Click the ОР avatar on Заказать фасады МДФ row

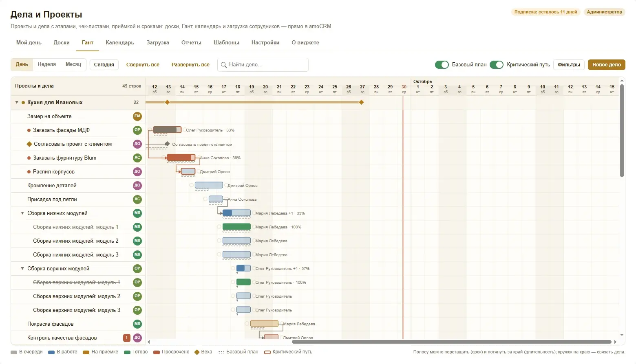tap(137, 130)
